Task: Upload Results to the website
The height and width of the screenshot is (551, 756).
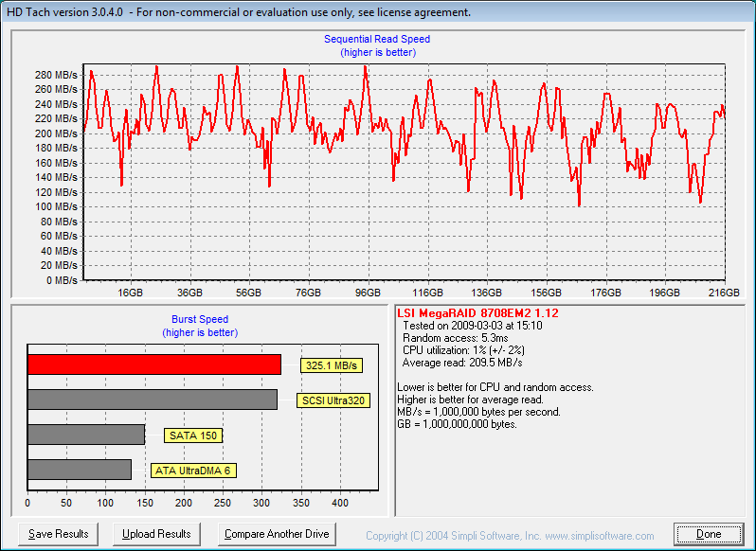Action: [156, 534]
